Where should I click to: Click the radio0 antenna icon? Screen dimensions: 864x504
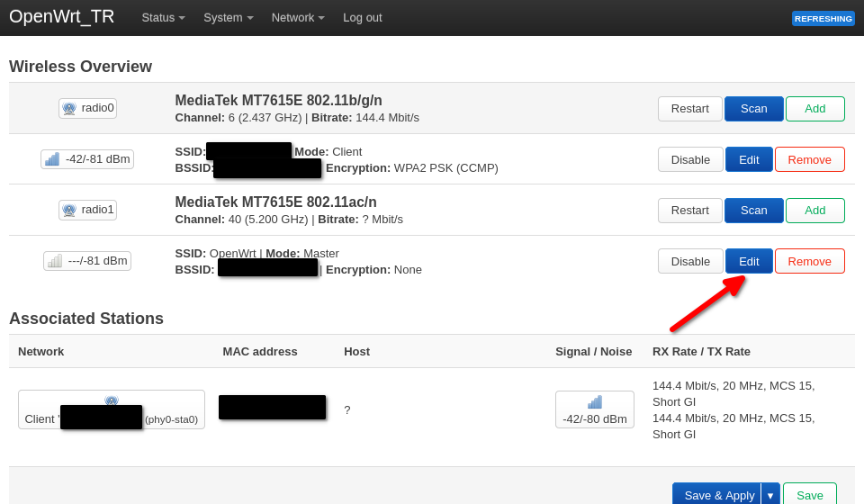click(x=69, y=108)
